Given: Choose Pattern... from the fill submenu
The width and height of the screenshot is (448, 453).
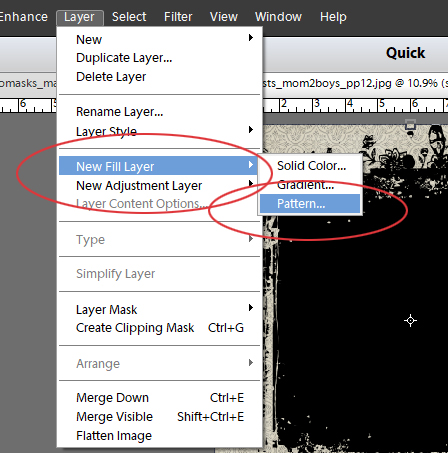Looking at the screenshot, I should coord(310,204).
